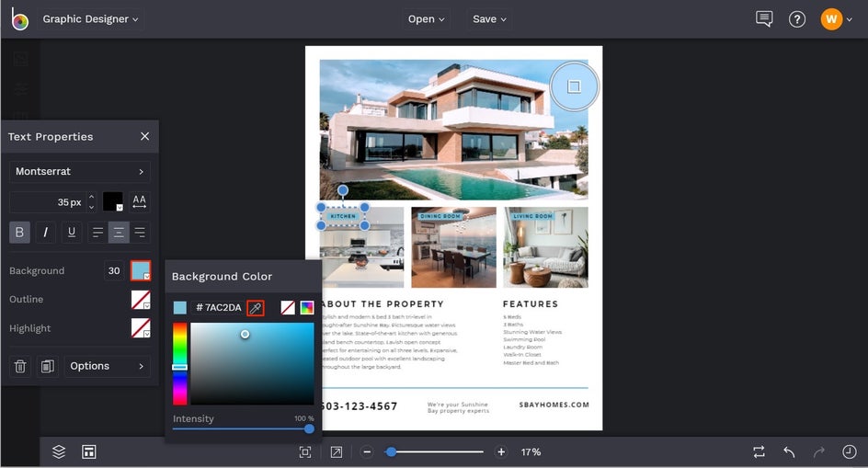868x468 pixels.
Task: Select the LIVING ROOM text label
Action: pyautogui.click(x=532, y=216)
